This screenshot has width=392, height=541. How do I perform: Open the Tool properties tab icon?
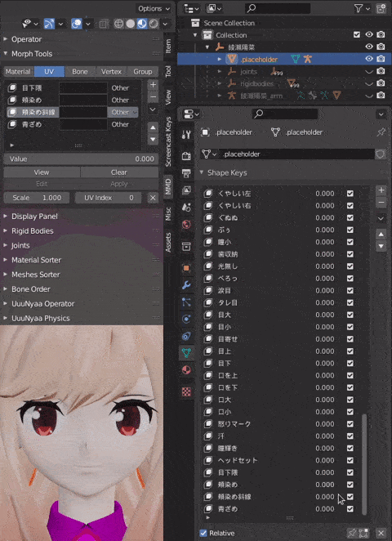tap(186, 135)
